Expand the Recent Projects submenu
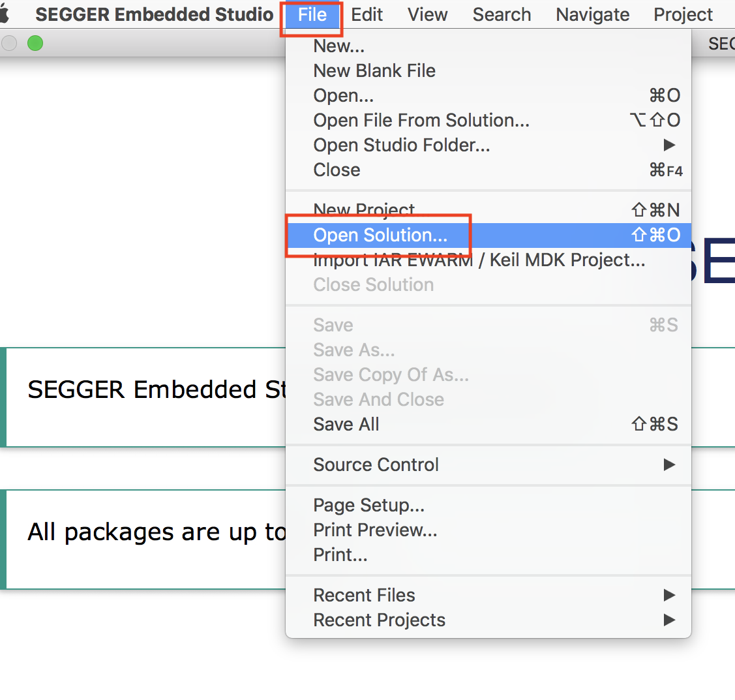Image resolution: width=735 pixels, height=700 pixels. [x=488, y=620]
